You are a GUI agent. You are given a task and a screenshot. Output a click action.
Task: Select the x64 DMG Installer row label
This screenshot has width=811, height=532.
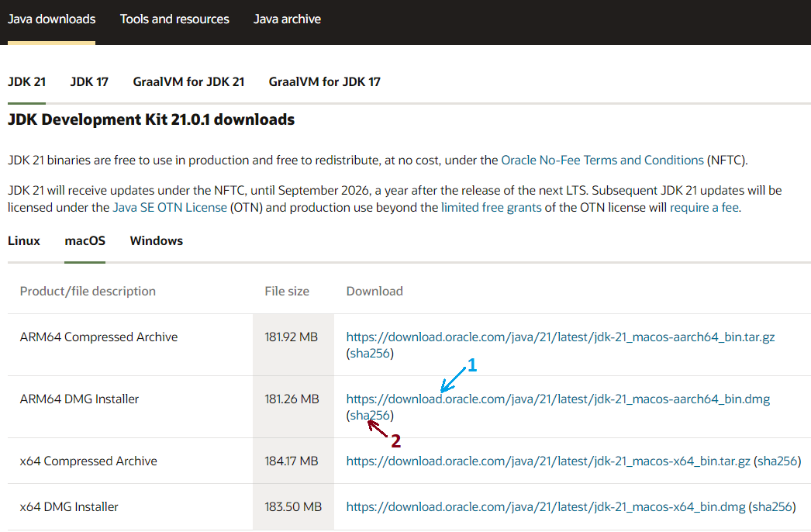pyautogui.click(x=69, y=506)
